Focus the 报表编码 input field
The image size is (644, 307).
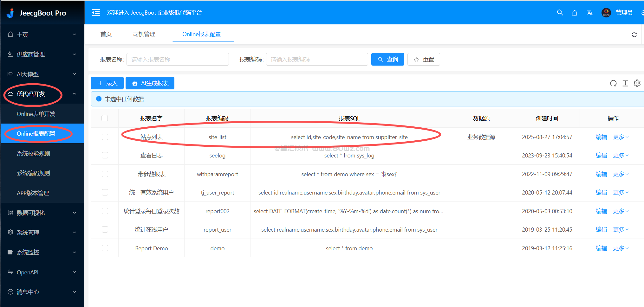(x=317, y=59)
